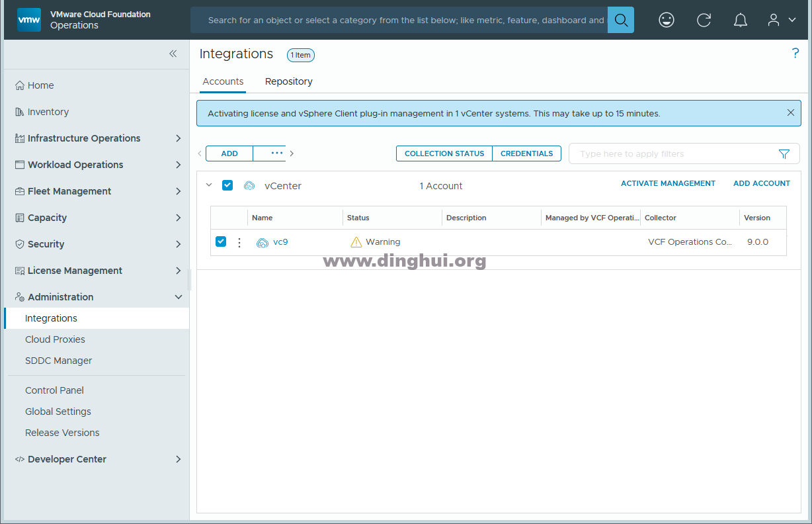Screen dimensions: 812x524
Task: Click the Home house icon
Action: coord(20,85)
